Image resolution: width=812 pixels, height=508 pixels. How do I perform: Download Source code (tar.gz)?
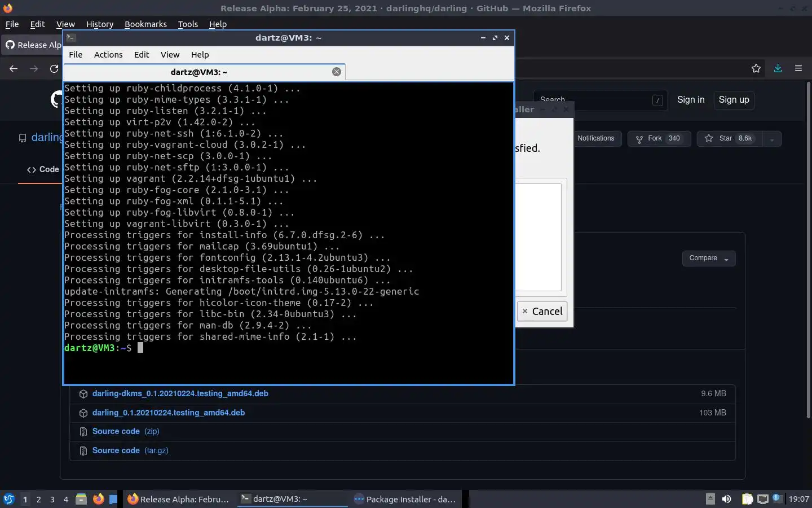coord(130,450)
